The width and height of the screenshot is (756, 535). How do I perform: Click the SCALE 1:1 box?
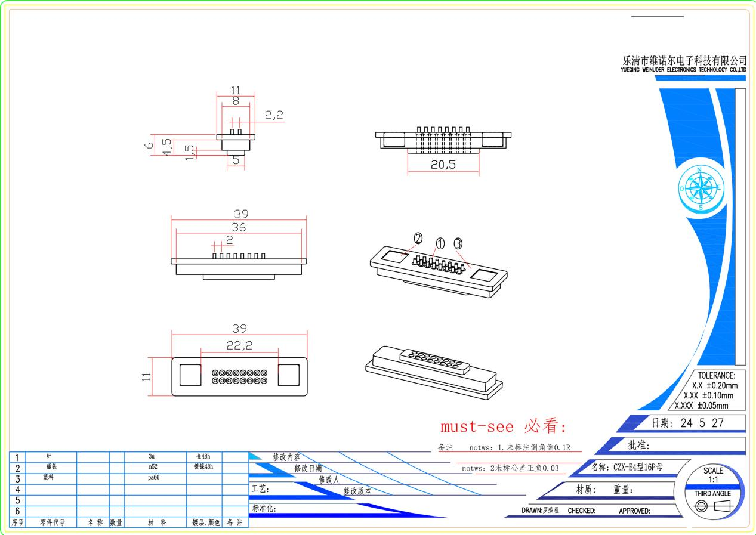click(713, 475)
